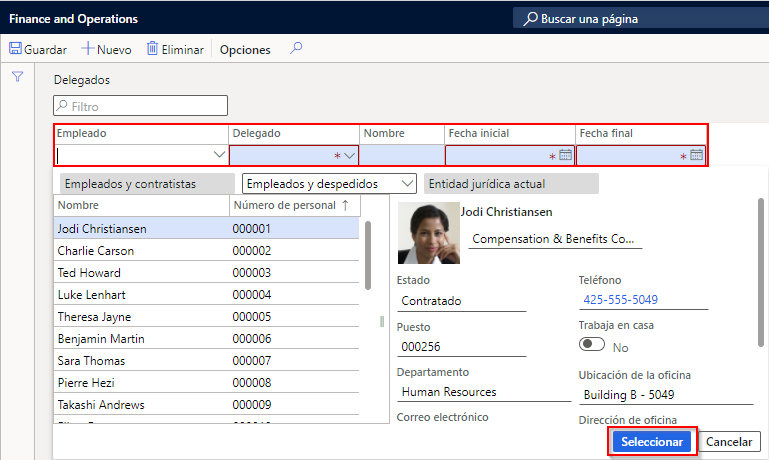Switch to Empleados y contratistas tab
769x460 pixels.
click(142, 183)
